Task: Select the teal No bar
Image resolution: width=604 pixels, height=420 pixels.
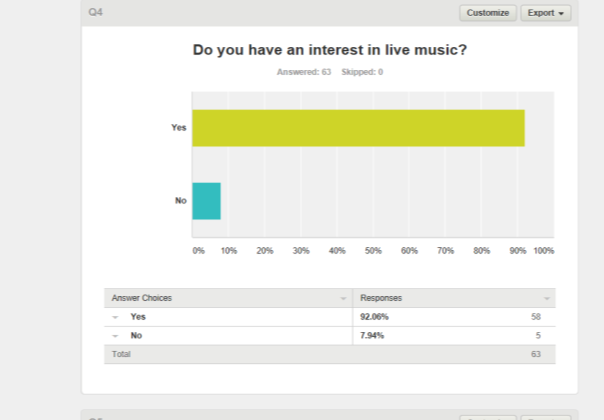Action: tap(206, 201)
